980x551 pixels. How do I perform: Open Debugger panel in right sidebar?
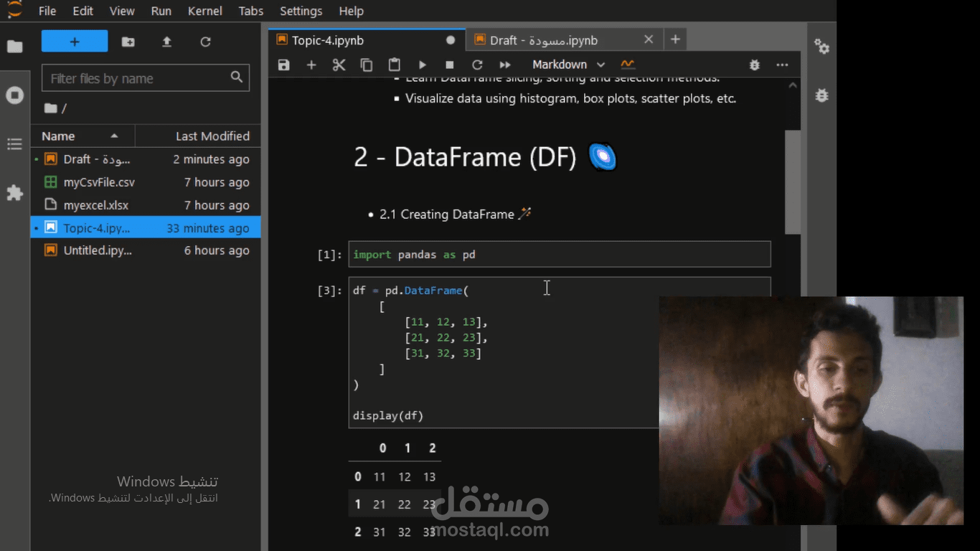[x=821, y=95]
